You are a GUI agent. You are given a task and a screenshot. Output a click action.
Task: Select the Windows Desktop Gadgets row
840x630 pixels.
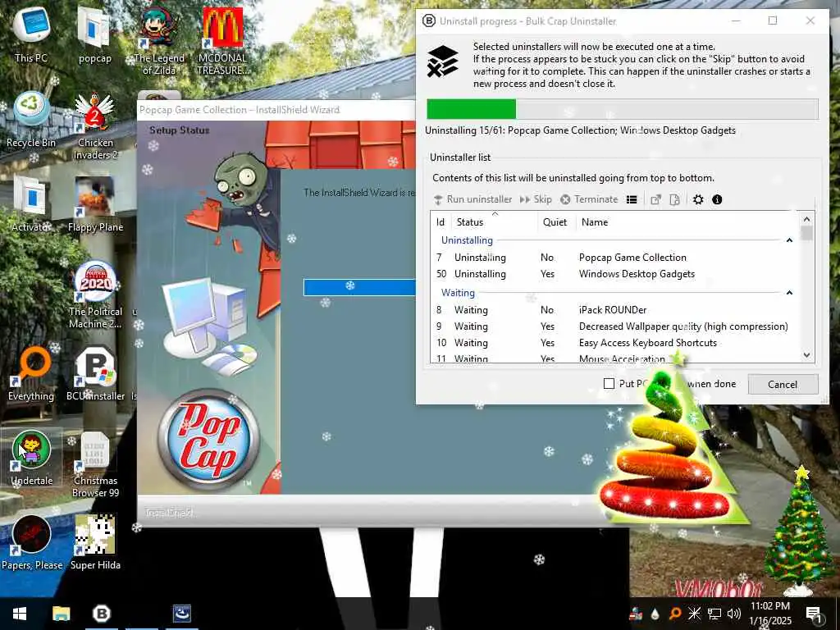(615, 274)
